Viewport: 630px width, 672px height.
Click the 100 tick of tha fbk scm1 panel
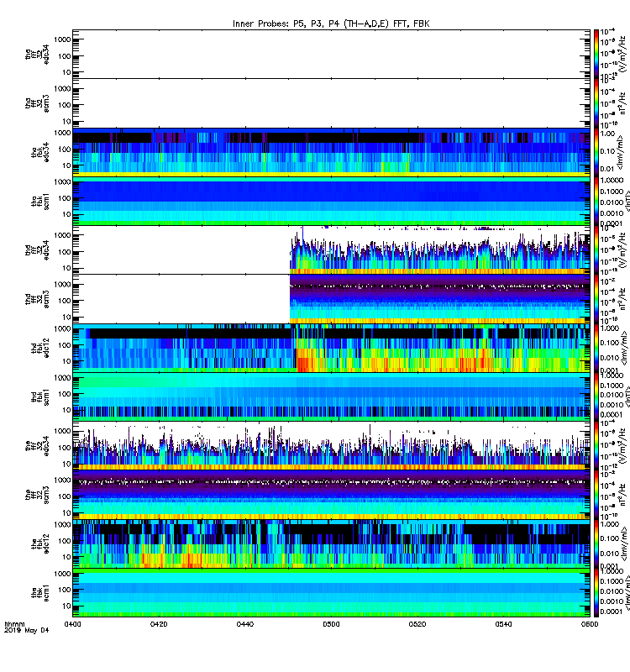click(x=65, y=198)
